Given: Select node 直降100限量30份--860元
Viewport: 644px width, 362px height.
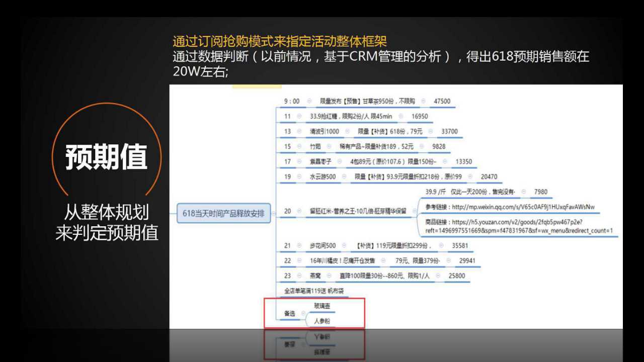Looking at the screenshot, I should click(x=384, y=276).
